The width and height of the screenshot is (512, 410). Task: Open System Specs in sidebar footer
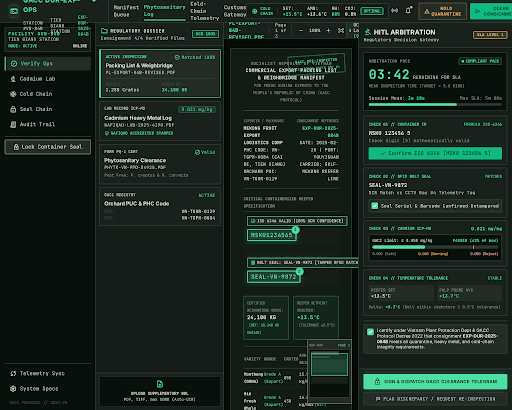48,389
